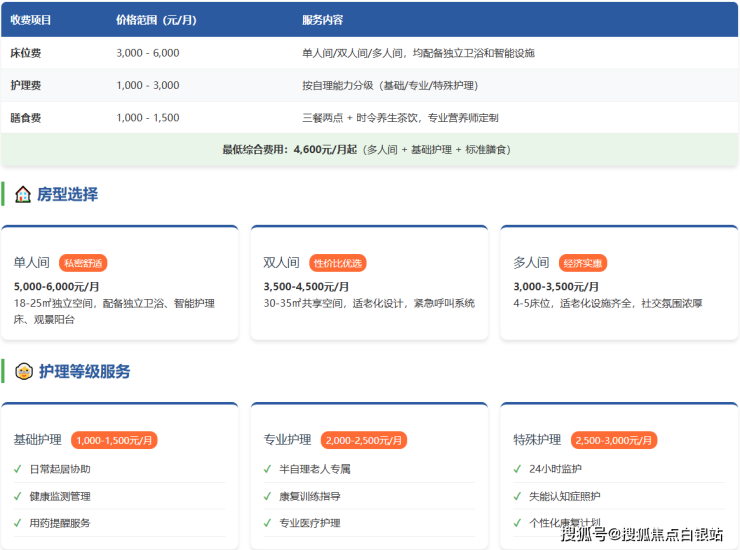740x550 pixels.
Task: Click the checkmark next to 康复训练指导
Action: click(268, 496)
